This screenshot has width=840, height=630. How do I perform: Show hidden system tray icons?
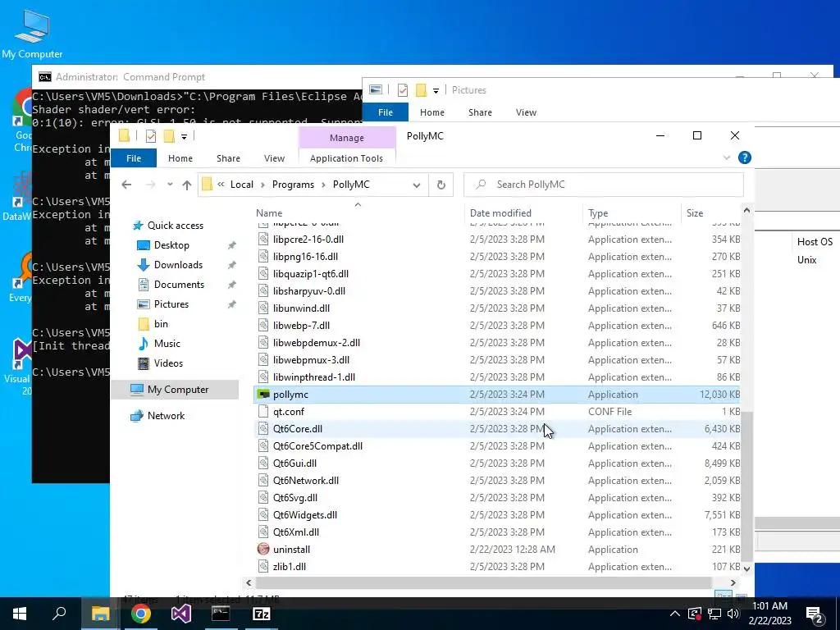coord(675,614)
